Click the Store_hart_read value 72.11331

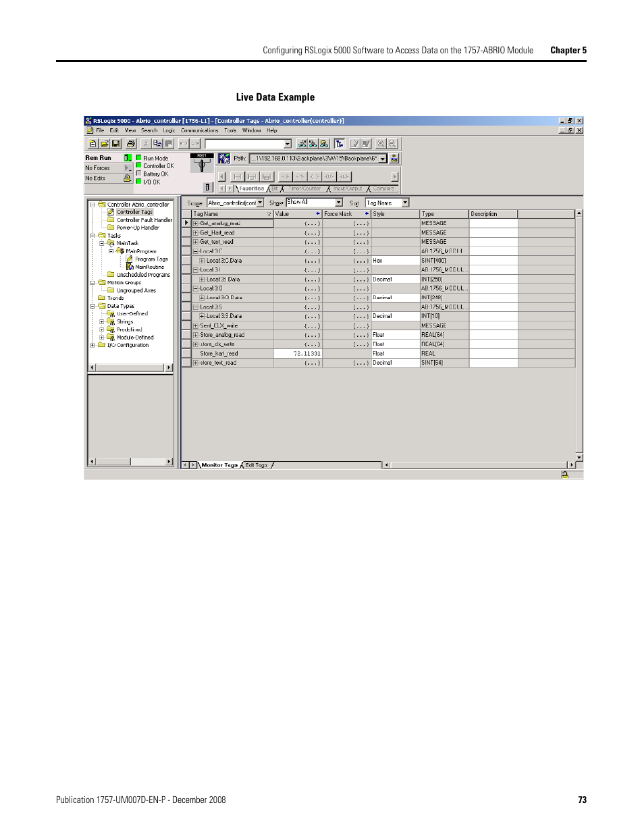[298, 353]
